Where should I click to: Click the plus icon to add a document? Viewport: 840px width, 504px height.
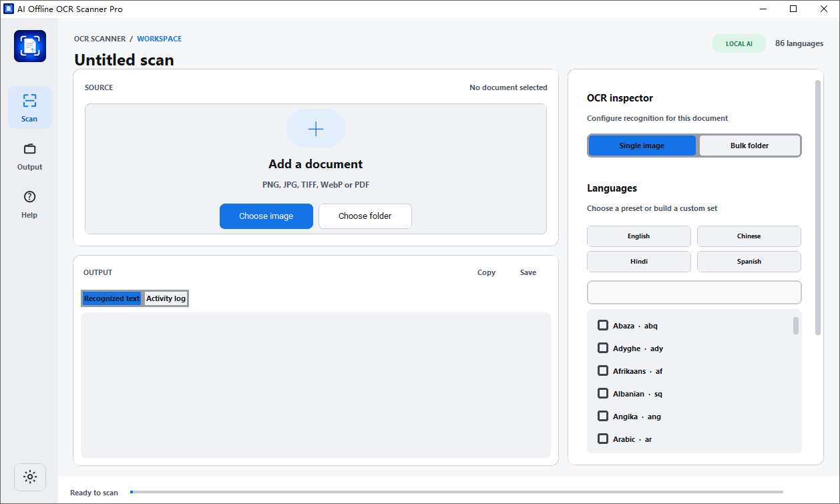[316, 129]
